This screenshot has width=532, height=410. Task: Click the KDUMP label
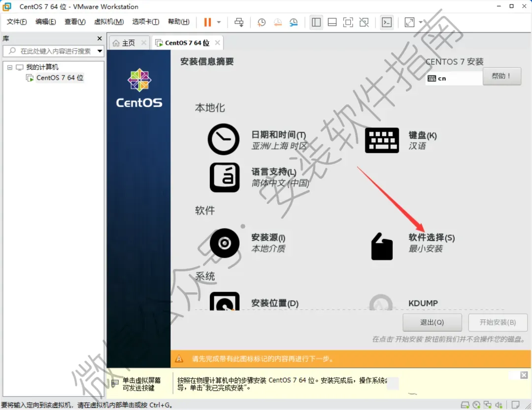423,303
